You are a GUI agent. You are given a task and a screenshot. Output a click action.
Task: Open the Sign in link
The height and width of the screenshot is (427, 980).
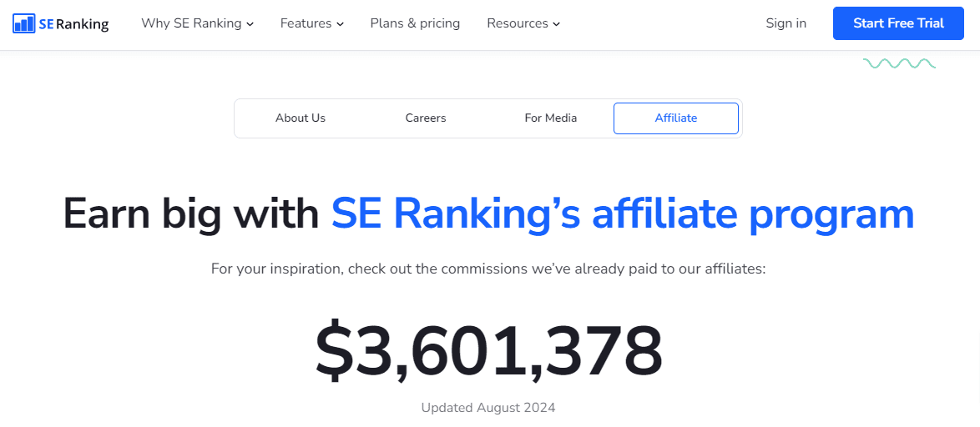(786, 23)
